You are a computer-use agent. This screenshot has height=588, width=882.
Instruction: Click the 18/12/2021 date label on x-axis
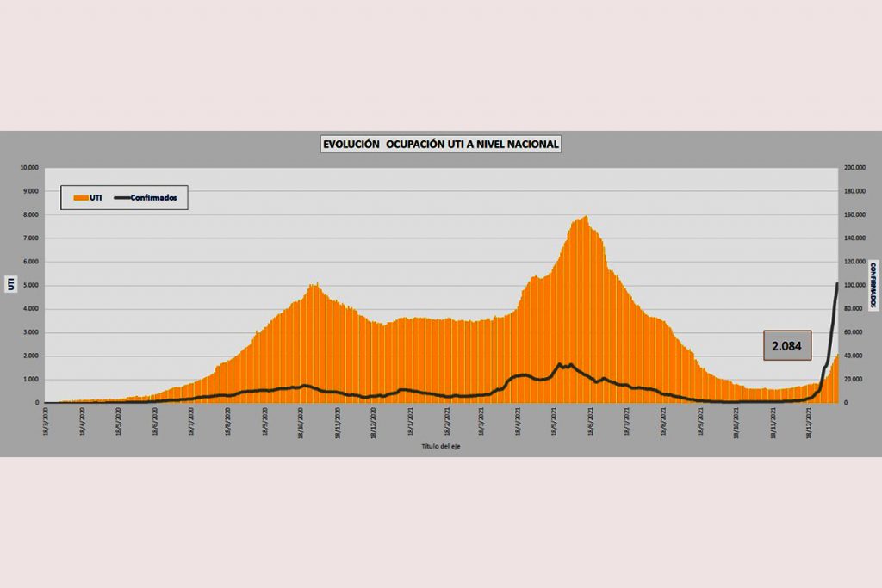pos(809,423)
